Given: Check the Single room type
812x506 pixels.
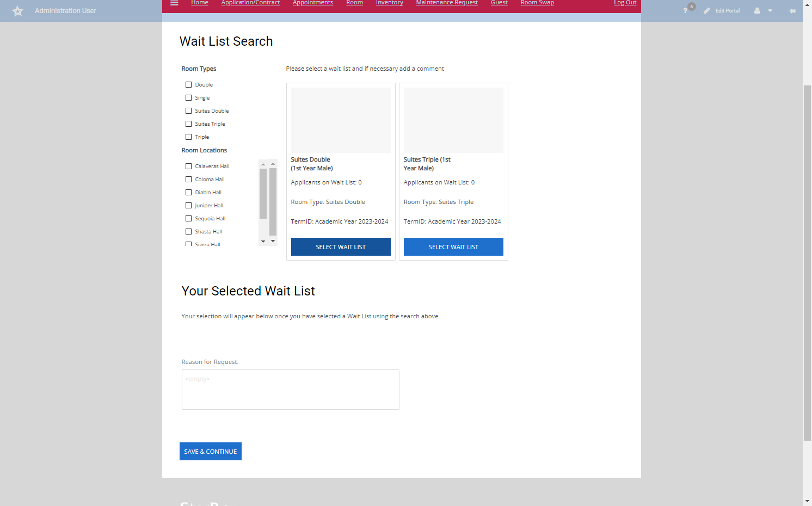Looking at the screenshot, I should (188, 98).
